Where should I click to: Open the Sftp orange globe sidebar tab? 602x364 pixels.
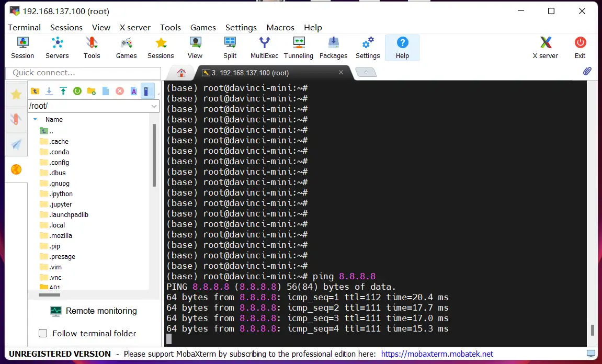point(16,169)
